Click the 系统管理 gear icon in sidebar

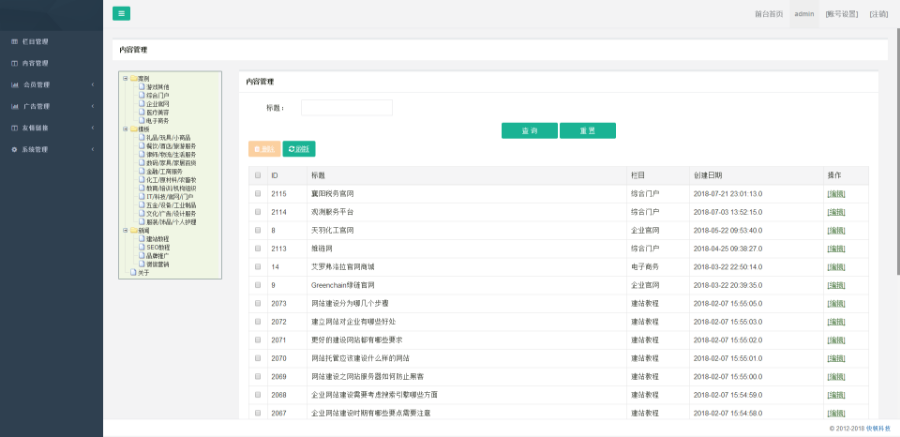14,149
